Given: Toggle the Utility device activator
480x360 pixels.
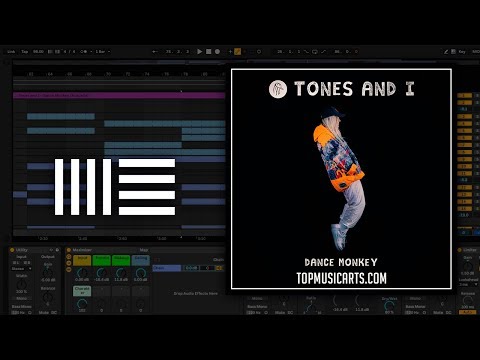Looking at the screenshot, I should pyautogui.click(x=12, y=250).
